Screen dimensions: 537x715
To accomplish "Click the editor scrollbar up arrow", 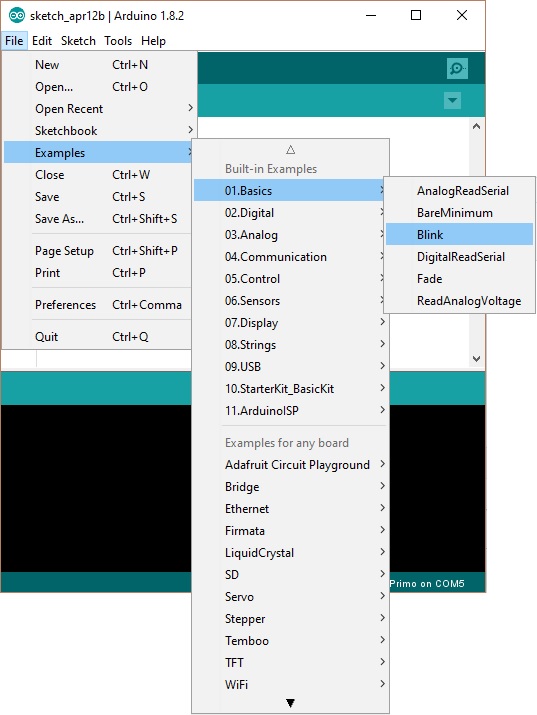I will [x=476, y=126].
